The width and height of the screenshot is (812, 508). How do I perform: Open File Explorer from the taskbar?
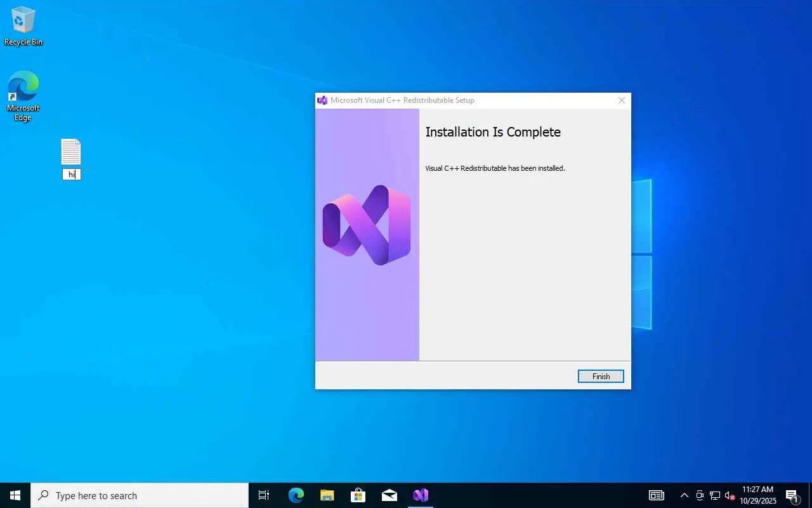[x=327, y=495]
